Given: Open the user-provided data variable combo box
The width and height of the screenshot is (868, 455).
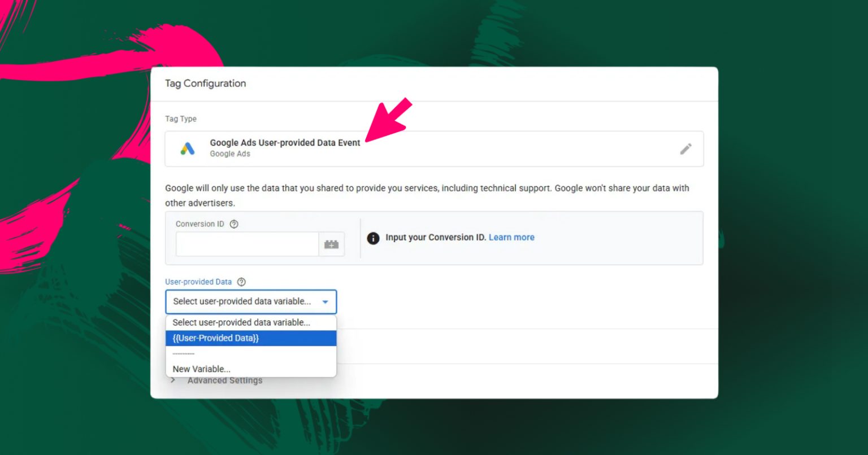Looking at the screenshot, I should (251, 302).
